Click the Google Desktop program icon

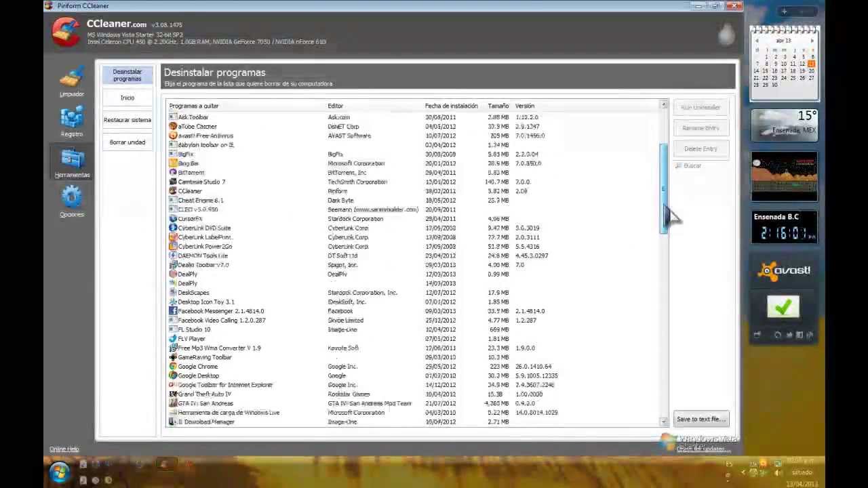(173, 375)
